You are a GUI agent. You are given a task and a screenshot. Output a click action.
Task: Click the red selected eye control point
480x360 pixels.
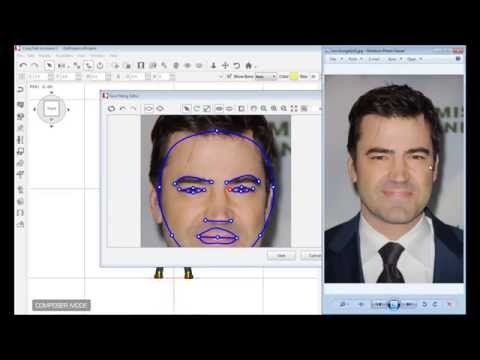(230, 189)
